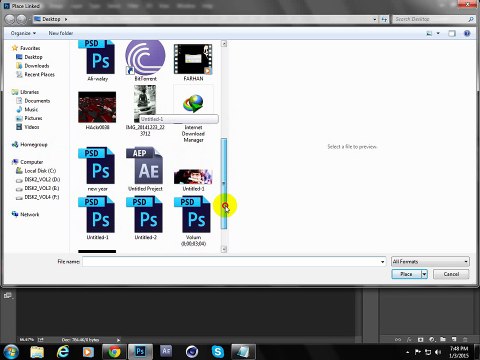Open the Place button dropdown arrow
This screenshot has height=360, width=480.
click(424, 274)
